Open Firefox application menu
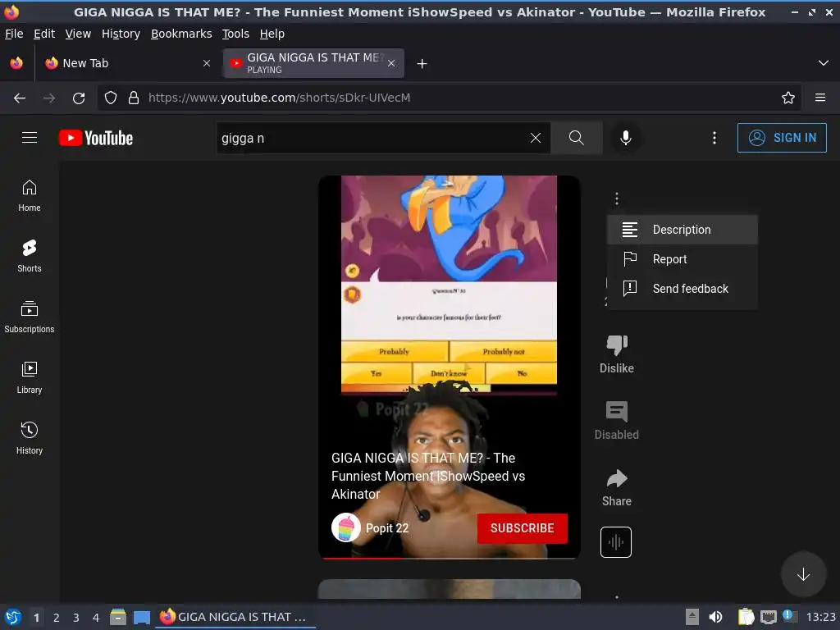 point(820,98)
